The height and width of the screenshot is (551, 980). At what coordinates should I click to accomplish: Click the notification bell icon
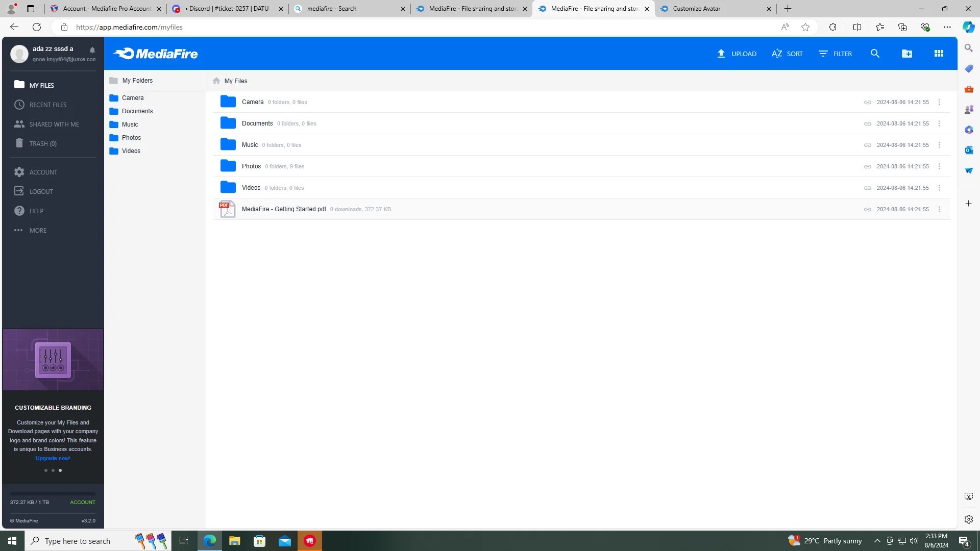tap(92, 50)
